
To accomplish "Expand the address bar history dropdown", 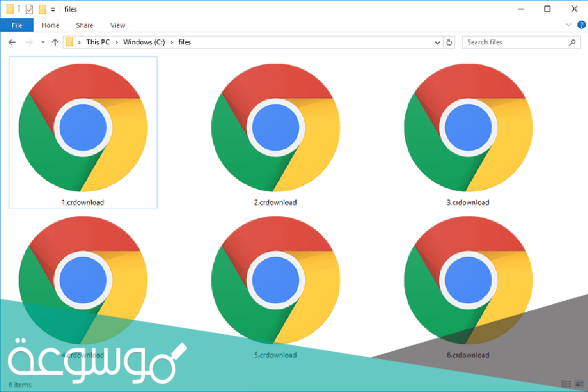I will (438, 42).
